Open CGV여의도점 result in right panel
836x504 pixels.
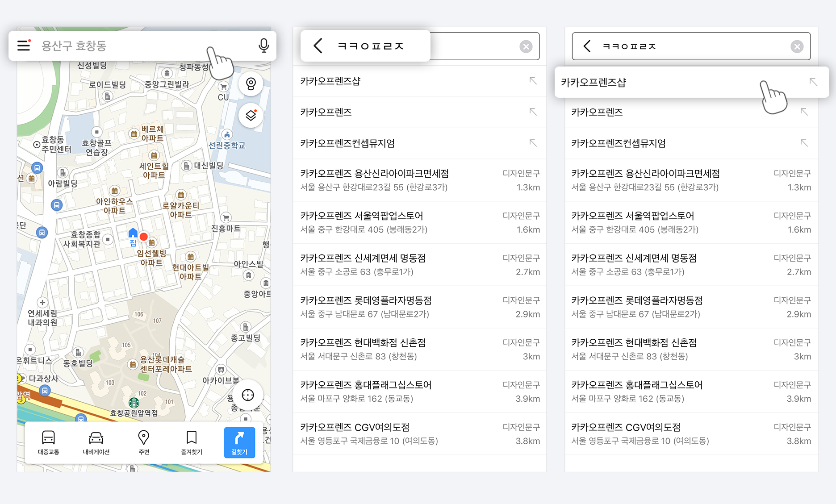click(x=691, y=434)
